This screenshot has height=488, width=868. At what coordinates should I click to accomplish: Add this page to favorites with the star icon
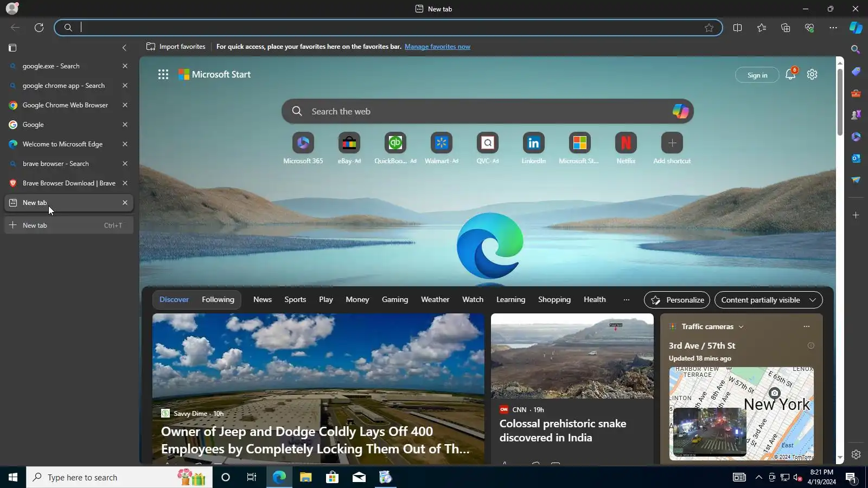tap(709, 28)
